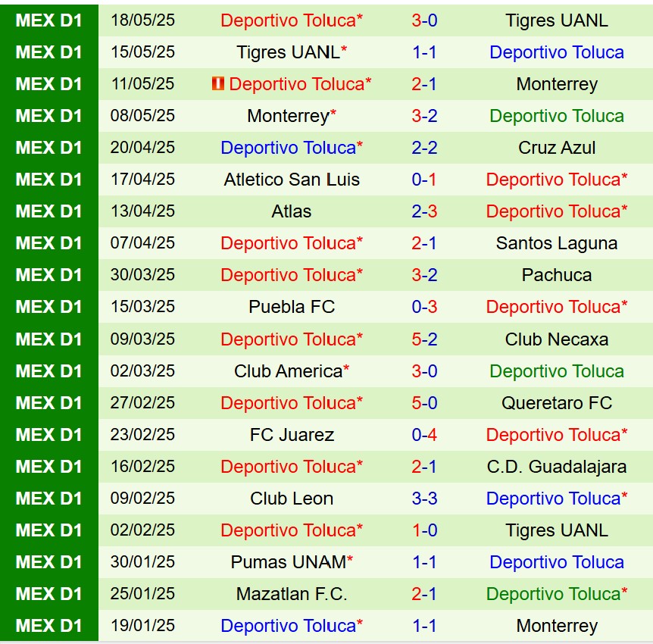The height and width of the screenshot is (644, 653).
Task: Select Puebla FC team link
Action: [292, 307]
